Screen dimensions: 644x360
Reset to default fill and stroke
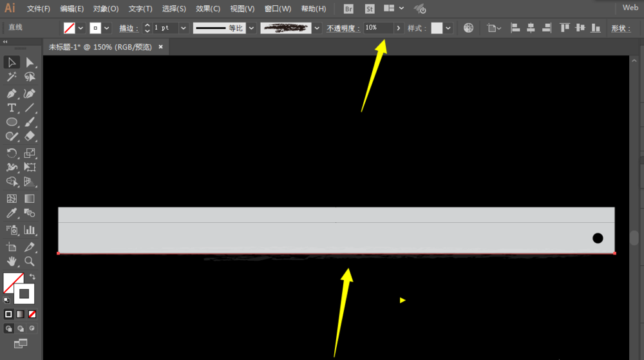click(x=6, y=300)
